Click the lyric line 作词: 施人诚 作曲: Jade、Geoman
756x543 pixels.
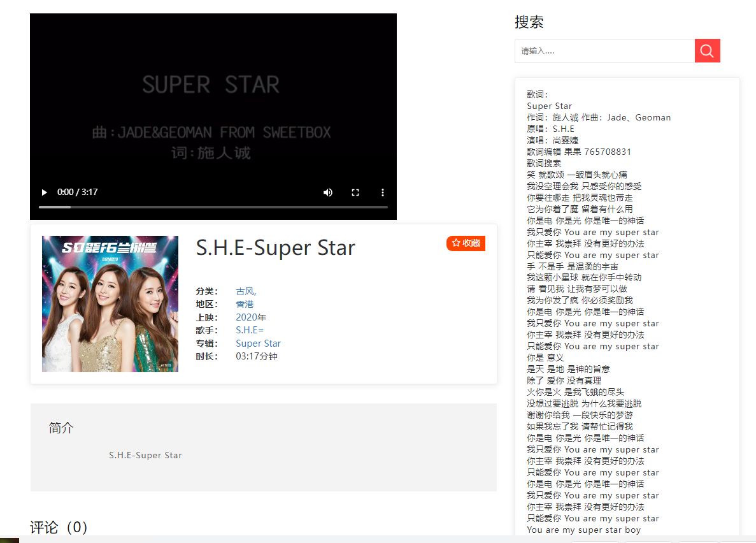[x=598, y=117]
